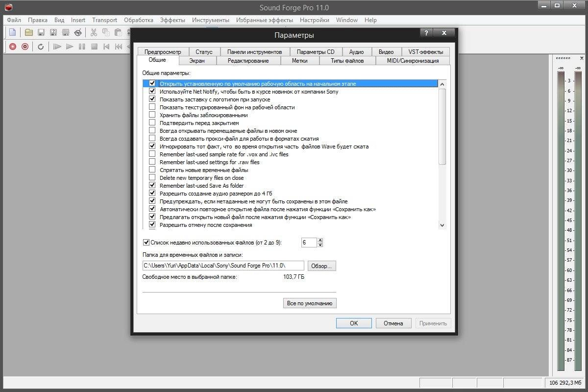Image resolution: width=588 pixels, height=392 pixels.
Task: Click the temporary files folder path field
Action: click(x=223, y=266)
